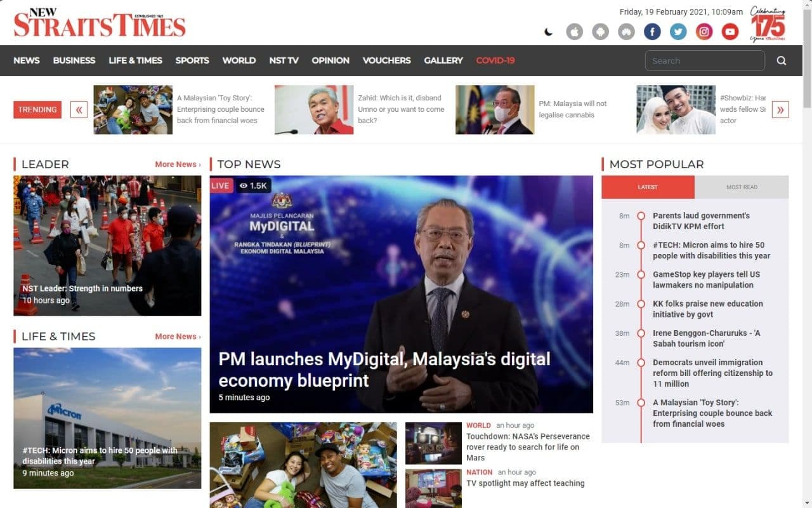812x508 pixels.
Task: Click the Toy Story trending thumbnail
Action: (133, 110)
